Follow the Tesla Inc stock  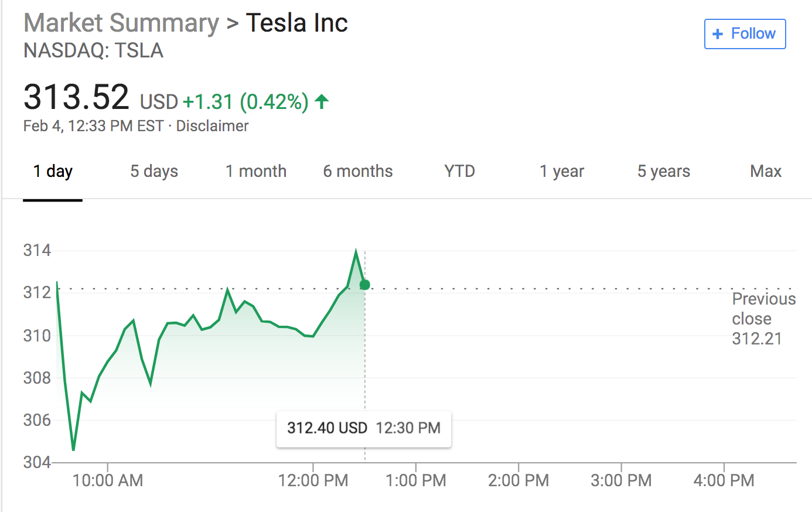pos(745,34)
